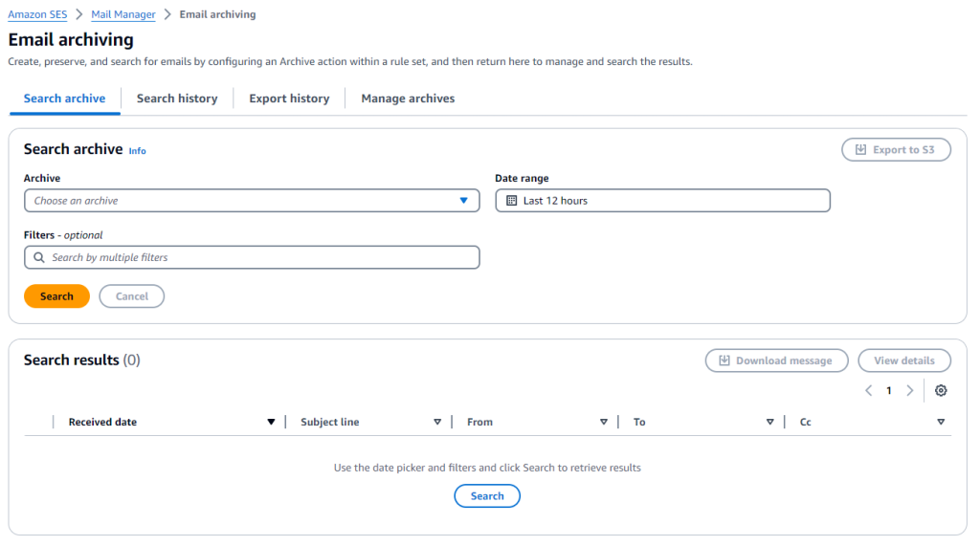Go to the previous results page arrow

868,390
